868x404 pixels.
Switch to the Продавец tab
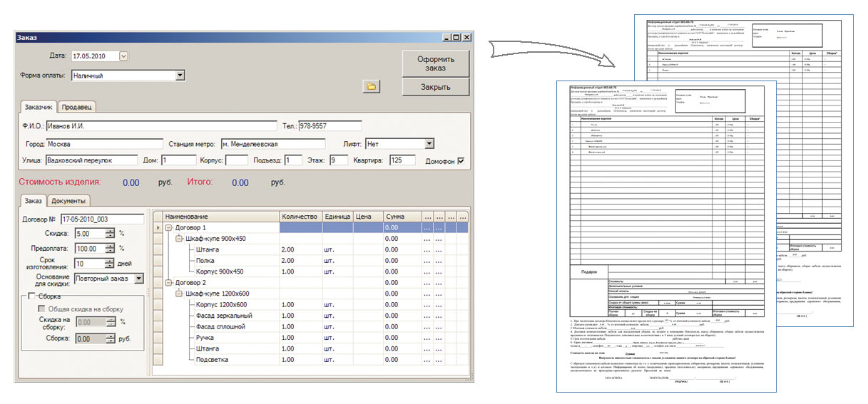(x=76, y=108)
